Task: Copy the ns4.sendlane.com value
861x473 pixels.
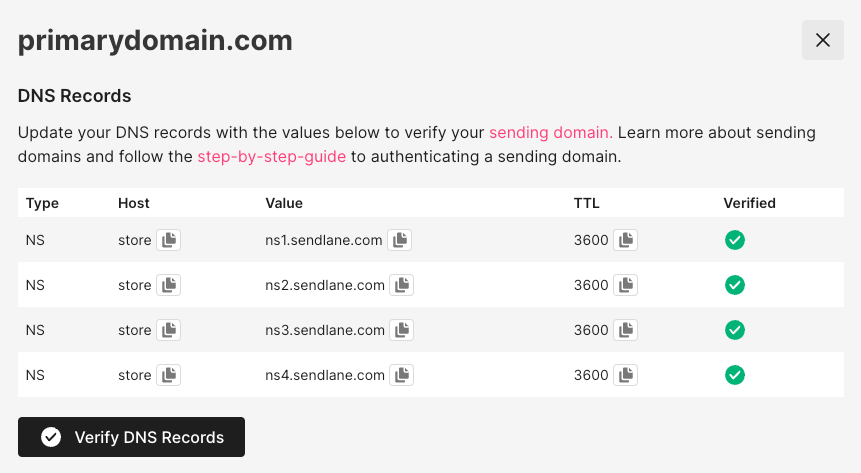Action: tap(401, 375)
